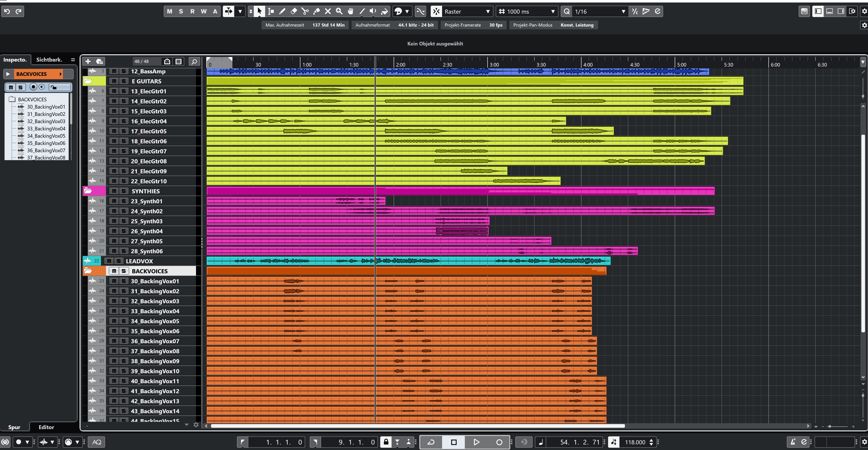Select 34_BackingVox05 in inspector tree
Viewport: 868px width, 450px height.
pyautogui.click(x=46, y=136)
